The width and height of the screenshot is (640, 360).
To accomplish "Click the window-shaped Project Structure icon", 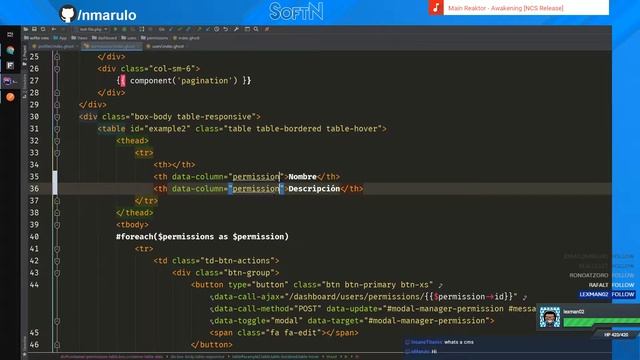I will point(247,29).
